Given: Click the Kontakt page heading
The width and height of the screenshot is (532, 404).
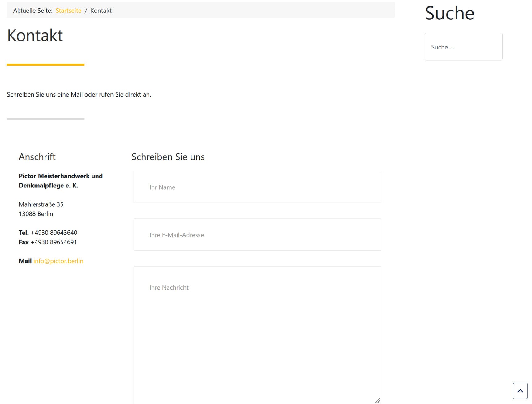Looking at the screenshot, I should [x=35, y=35].
